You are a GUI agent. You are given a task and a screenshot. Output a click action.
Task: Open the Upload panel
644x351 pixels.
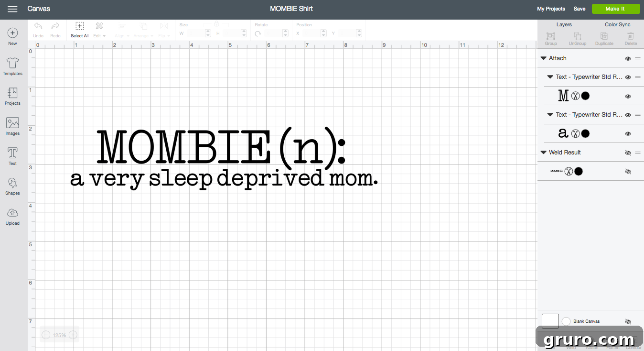12,216
